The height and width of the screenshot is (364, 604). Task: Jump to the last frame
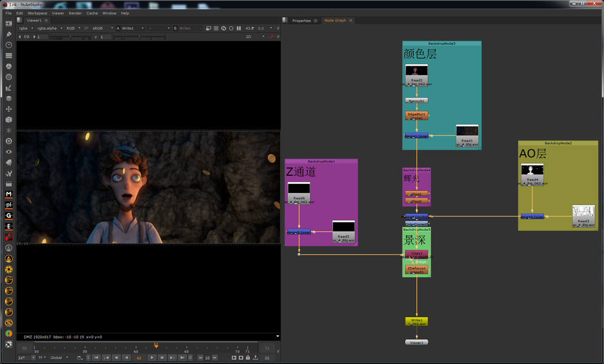[182, 358]
